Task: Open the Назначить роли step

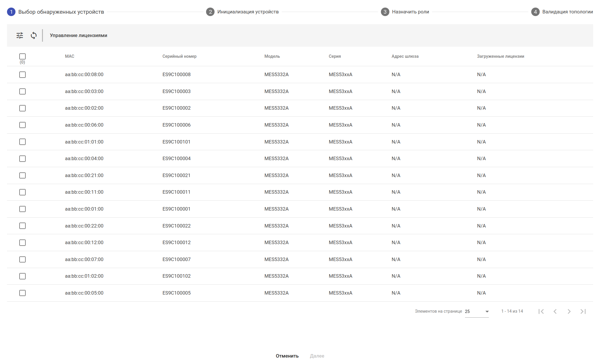Action: point(410,12)
